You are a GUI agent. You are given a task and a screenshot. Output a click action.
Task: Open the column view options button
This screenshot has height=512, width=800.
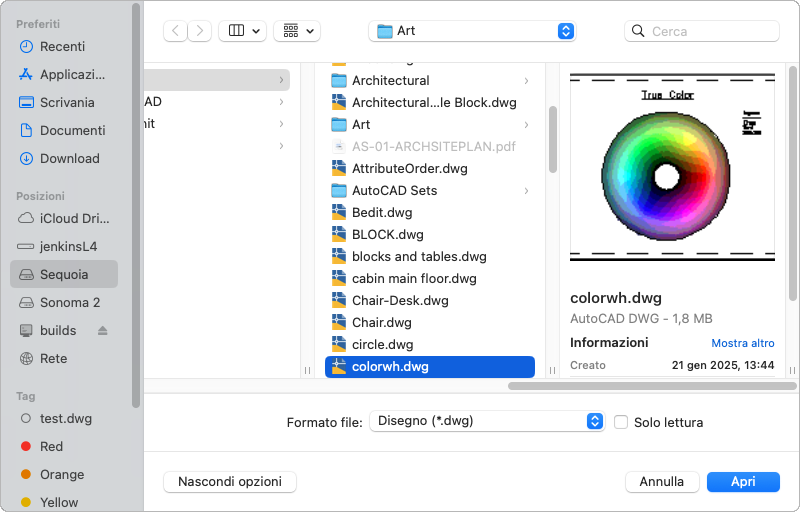click(x=242, y=31)
